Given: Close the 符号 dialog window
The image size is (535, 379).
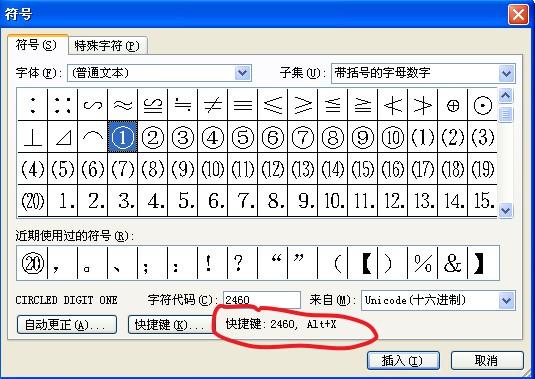Looking at the screenshot, I should pyautogui.click(x=518, y=15).
